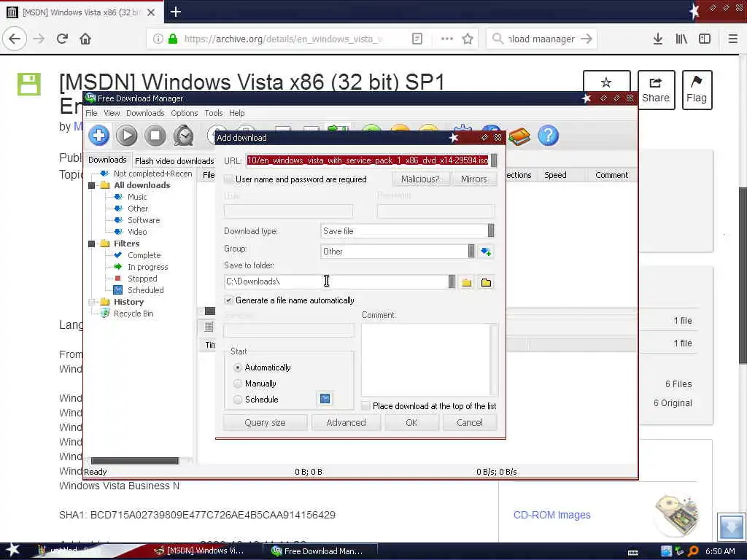Select Schedule start option

[238, 400]
